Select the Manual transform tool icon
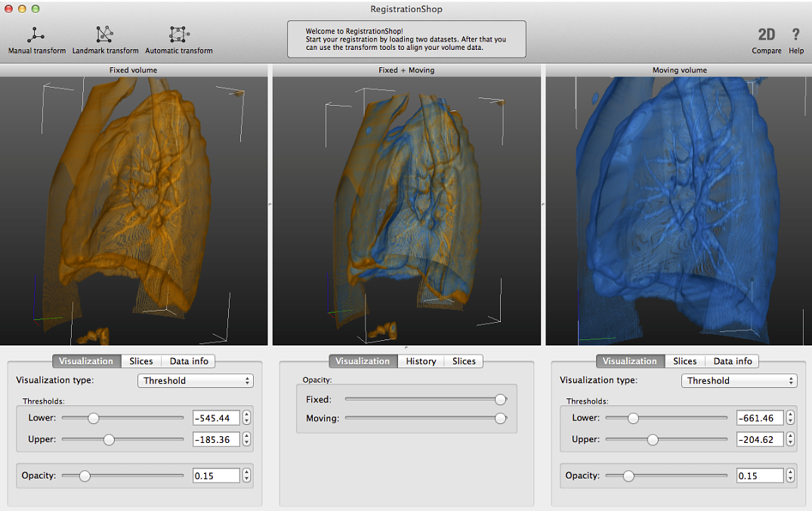 [x=36, y=35]
